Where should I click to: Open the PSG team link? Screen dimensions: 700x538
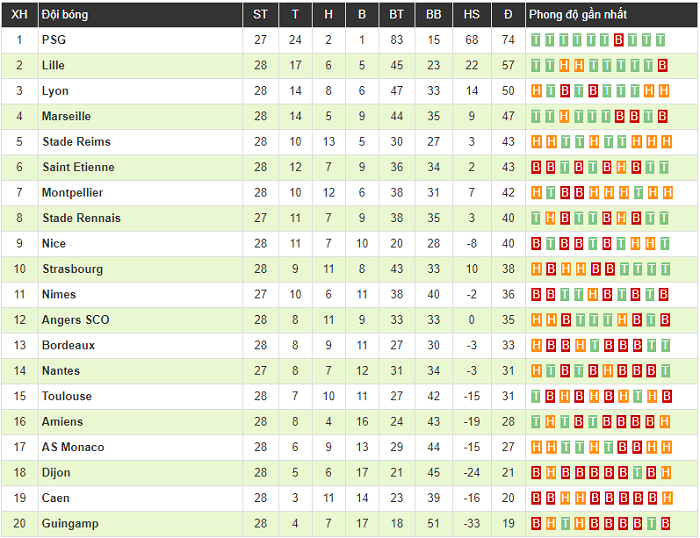53,40
